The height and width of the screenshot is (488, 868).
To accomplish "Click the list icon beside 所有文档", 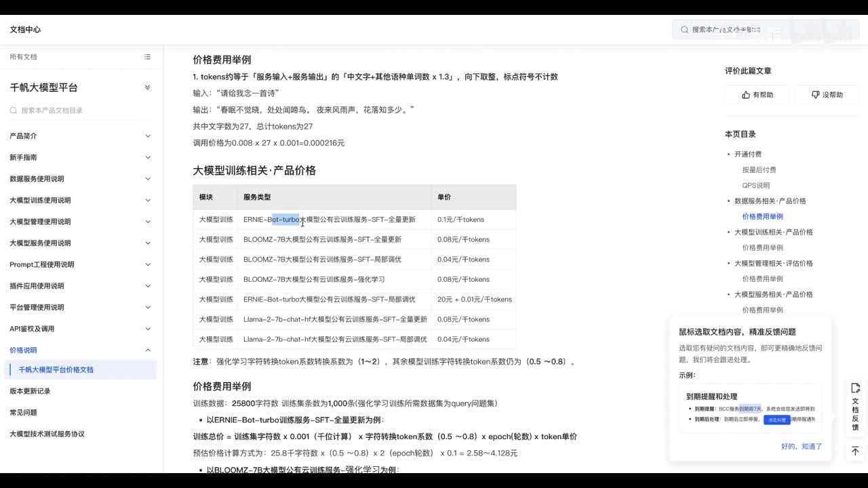I will point(147,57).
